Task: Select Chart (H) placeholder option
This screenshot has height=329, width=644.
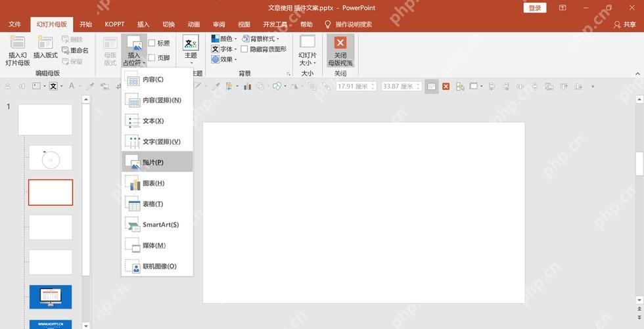Action: coord(157,183)
